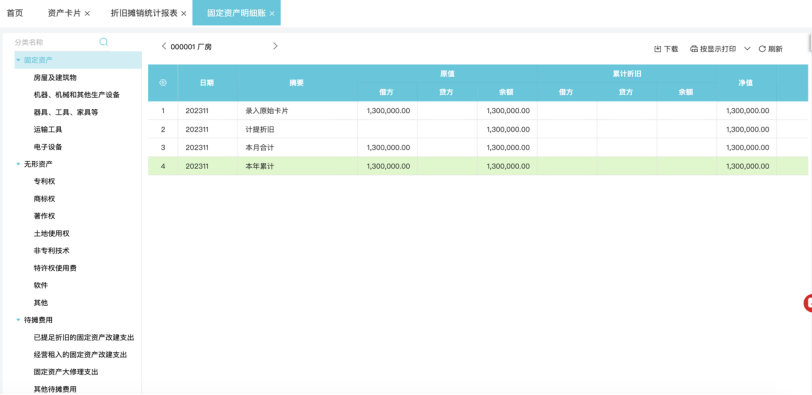Close the 固定资产明细账 tab
This screenshot has height=395, width=812.
[x=272, y=13]
